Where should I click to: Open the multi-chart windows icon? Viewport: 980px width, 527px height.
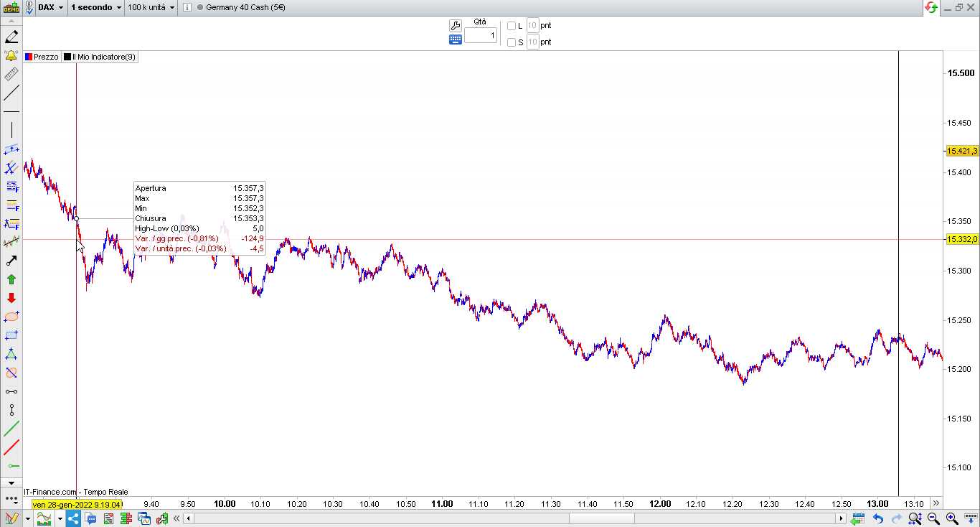(145, 518)
